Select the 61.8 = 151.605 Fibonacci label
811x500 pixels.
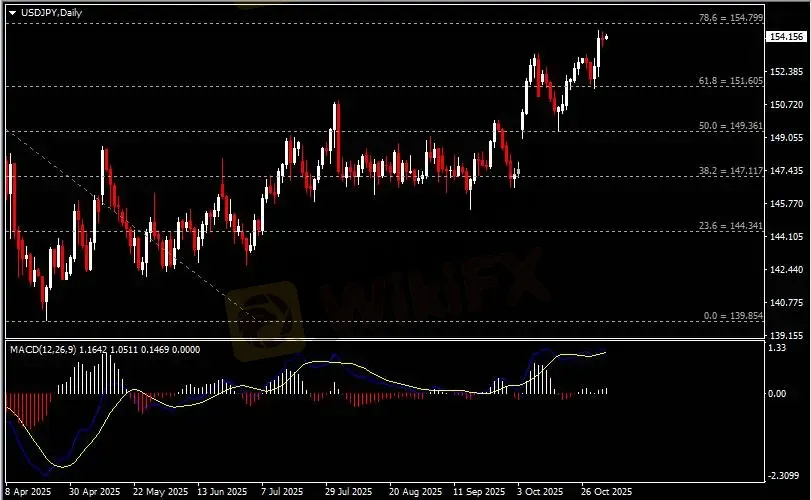pos(730,81)
